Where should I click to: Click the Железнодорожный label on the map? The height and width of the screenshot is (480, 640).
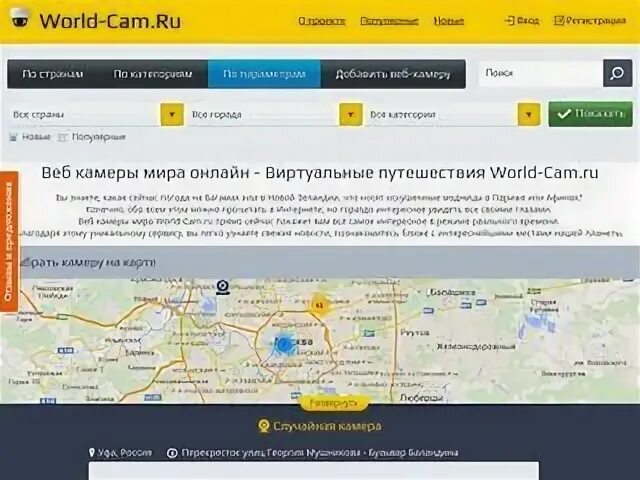[476, 347]
